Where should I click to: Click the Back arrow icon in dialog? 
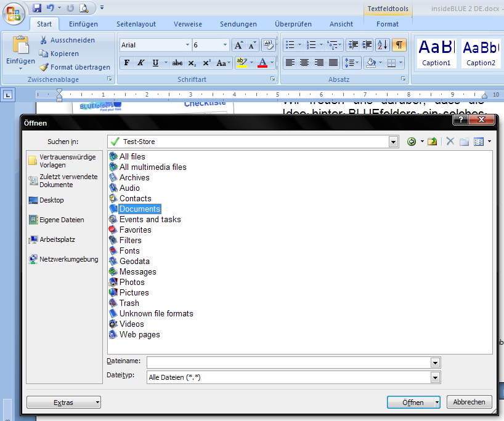(412, 142)
